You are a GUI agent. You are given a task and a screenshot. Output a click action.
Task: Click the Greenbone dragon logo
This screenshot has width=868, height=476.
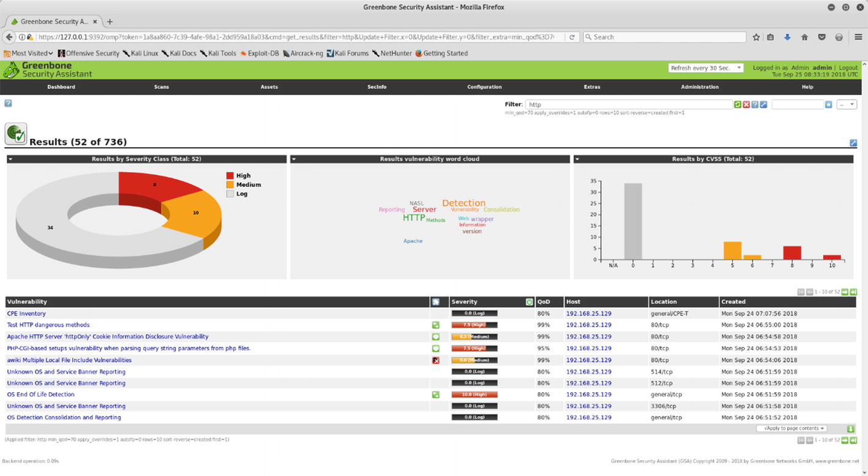coord(11,70)
